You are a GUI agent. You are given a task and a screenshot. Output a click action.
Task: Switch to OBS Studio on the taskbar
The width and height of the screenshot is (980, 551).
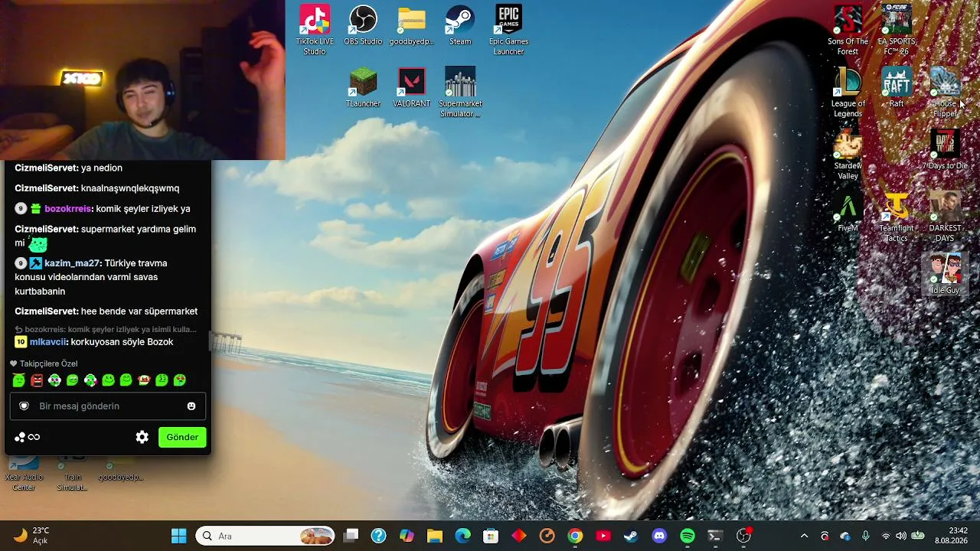tap(743, 536)
